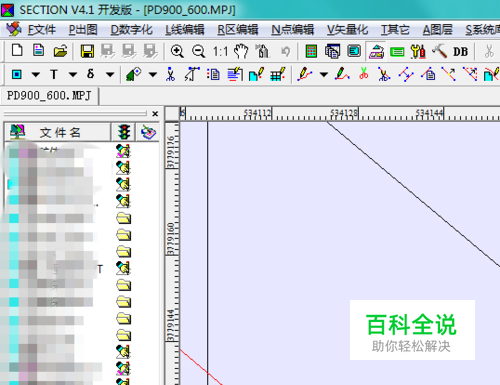Image resolution: width=500 pixels, height=385 pixels.
Task: Open a file with the folder icon
Action: click(x=60, y=51)
